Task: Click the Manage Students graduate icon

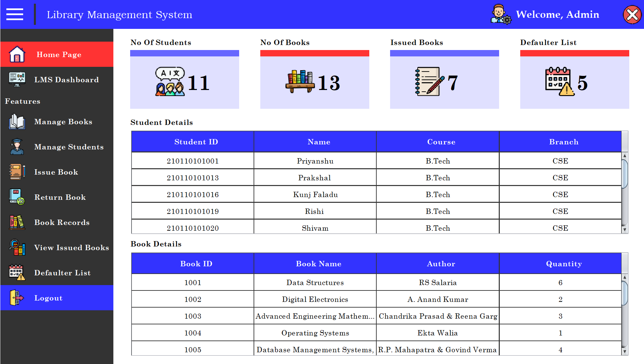Action: click(17, 147)
